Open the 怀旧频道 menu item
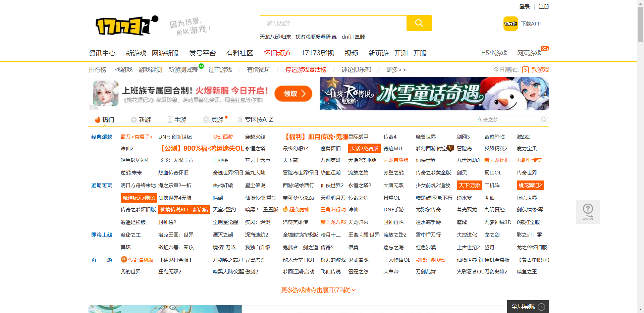 click(277, 53)
